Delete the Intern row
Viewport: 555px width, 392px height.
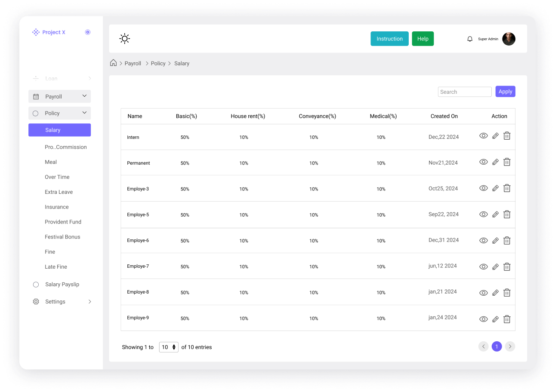pos(507,136)
